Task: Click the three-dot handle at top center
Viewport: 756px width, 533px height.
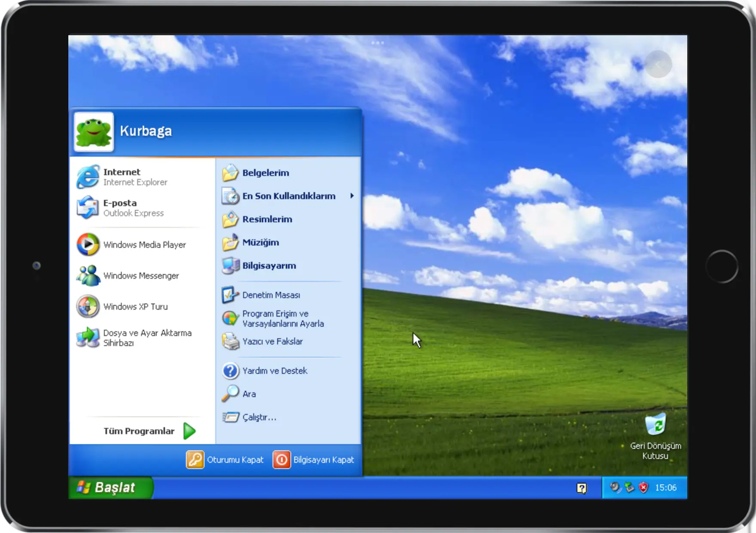Action: (378, 43)
